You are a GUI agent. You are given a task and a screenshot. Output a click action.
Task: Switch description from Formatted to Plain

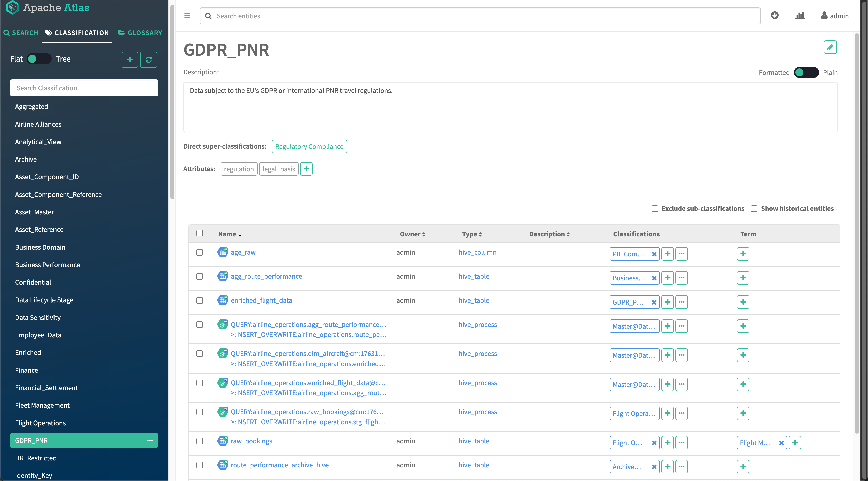tap(806, 72)
